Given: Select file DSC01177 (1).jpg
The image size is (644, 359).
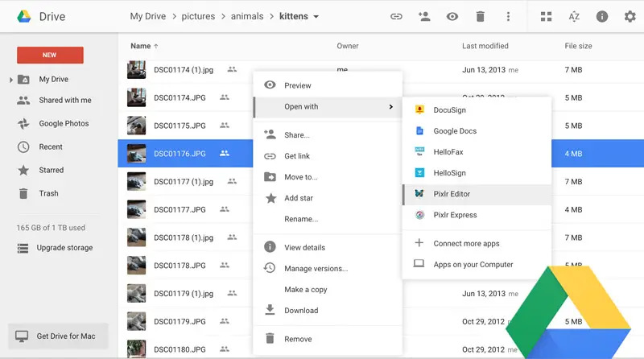Looking at the screenshot, I should [x=184, y=182].
